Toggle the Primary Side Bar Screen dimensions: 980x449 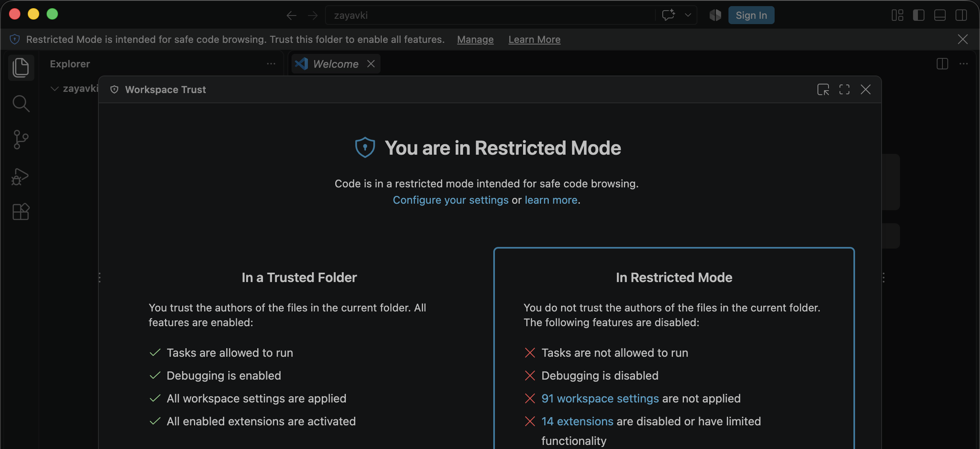[x=919, y=15]
